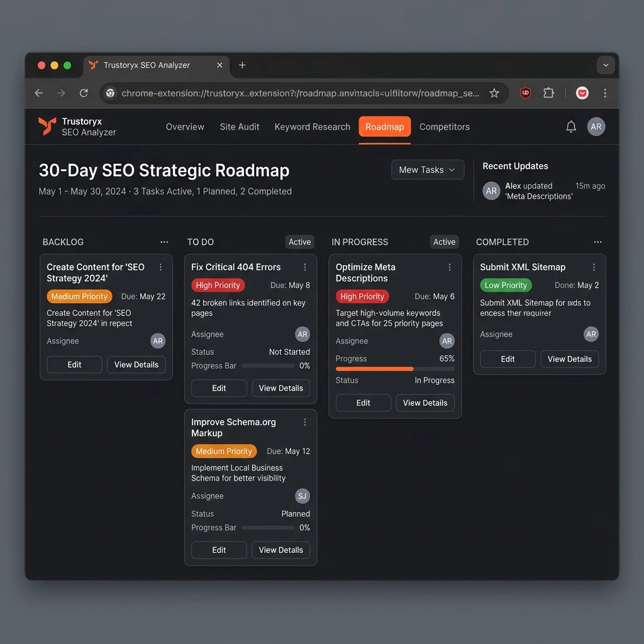Open the AR profile avatar in header

[596, 126]
